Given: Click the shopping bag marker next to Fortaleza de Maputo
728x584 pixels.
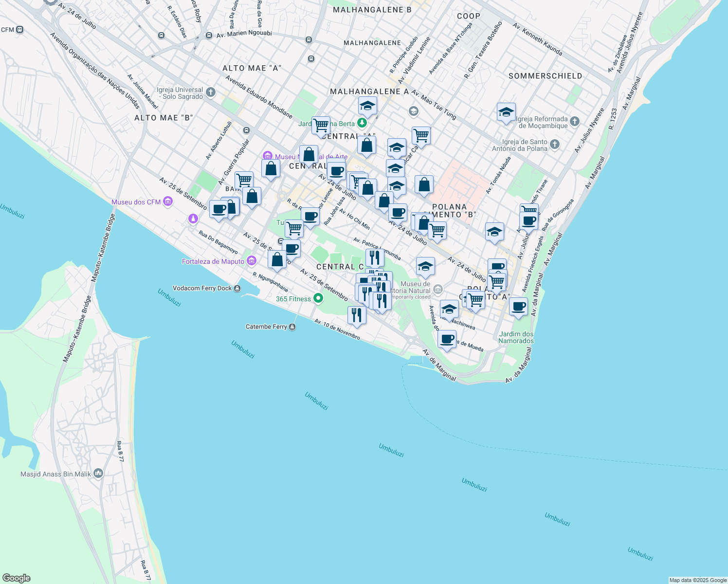Looking at the screenshot, I should click(x=277, y=259).
